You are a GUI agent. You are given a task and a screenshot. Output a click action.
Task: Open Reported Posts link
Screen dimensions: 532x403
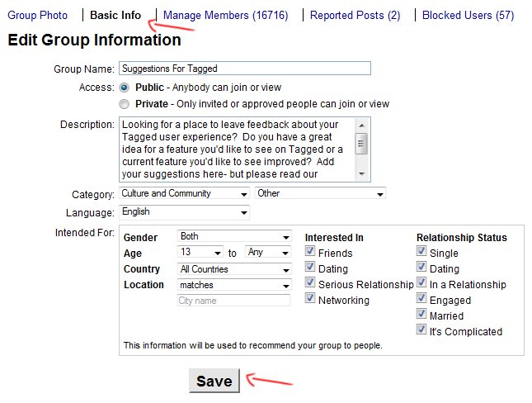click(x=355, y=16)
